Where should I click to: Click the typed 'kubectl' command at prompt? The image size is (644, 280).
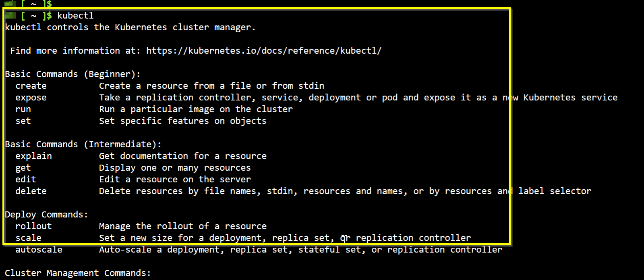click(75, 16)
